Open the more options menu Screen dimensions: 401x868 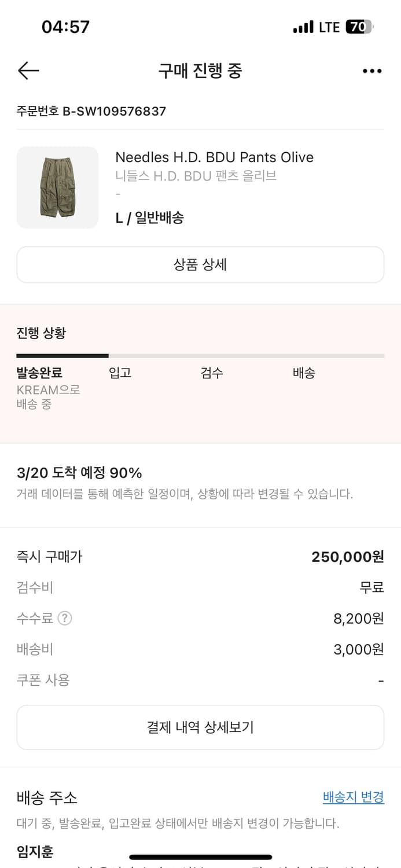coord(371,71)
